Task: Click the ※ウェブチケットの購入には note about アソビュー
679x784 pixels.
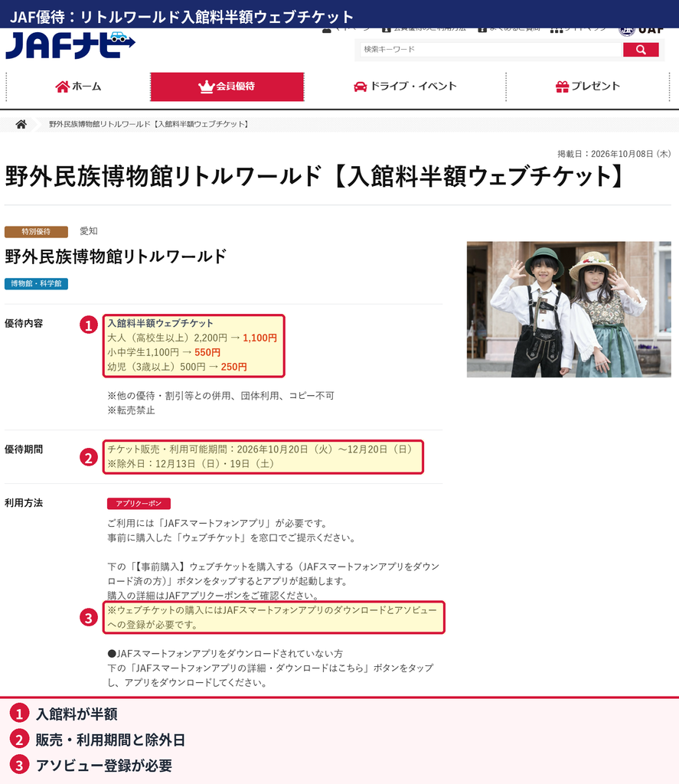Action: click(x=273, y=618)
